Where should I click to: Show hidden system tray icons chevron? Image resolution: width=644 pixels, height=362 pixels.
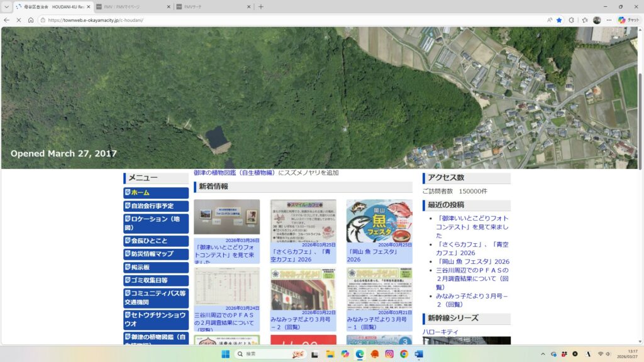[x=543, y=354]
